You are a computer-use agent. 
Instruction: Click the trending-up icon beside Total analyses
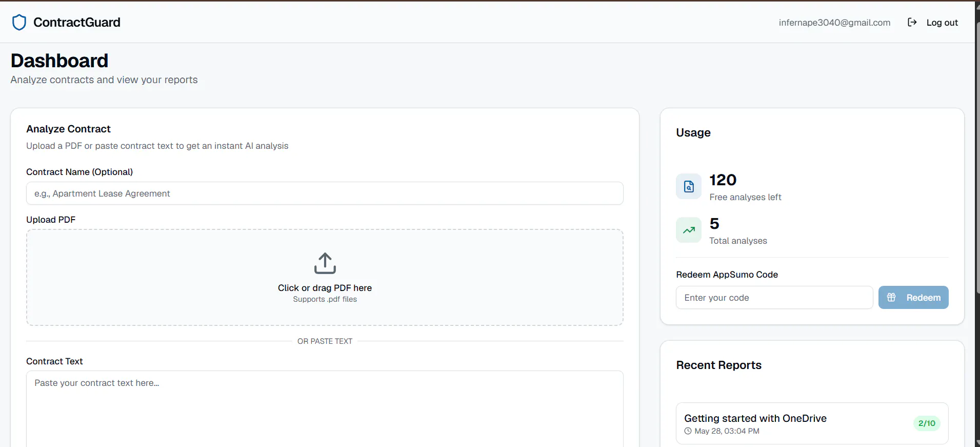(689, 230)
